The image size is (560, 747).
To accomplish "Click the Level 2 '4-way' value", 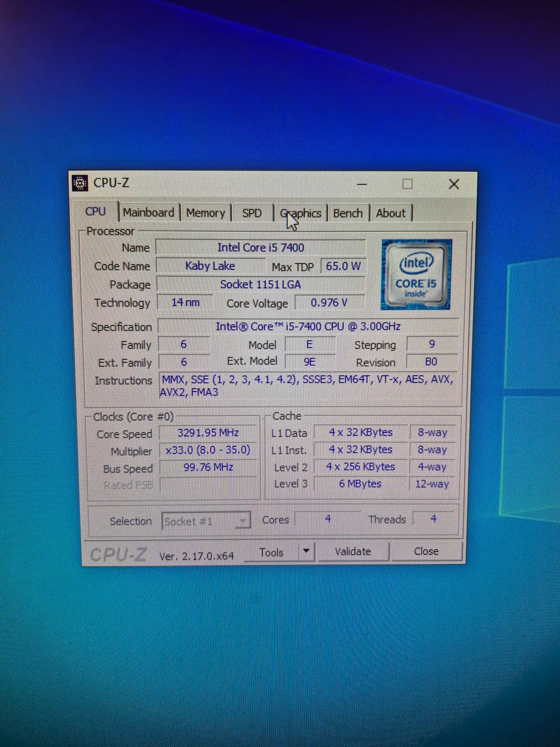I will click(x=432, y=467).
